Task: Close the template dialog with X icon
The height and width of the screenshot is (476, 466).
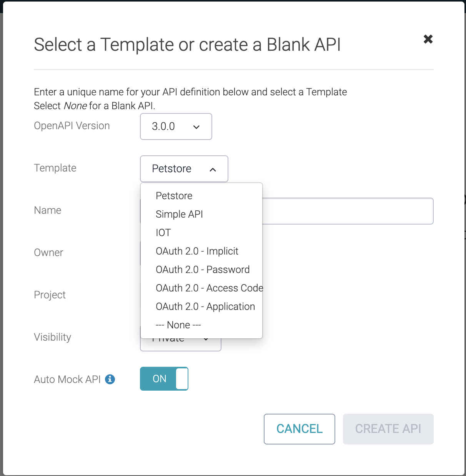Action: click(x=428, y=39)
